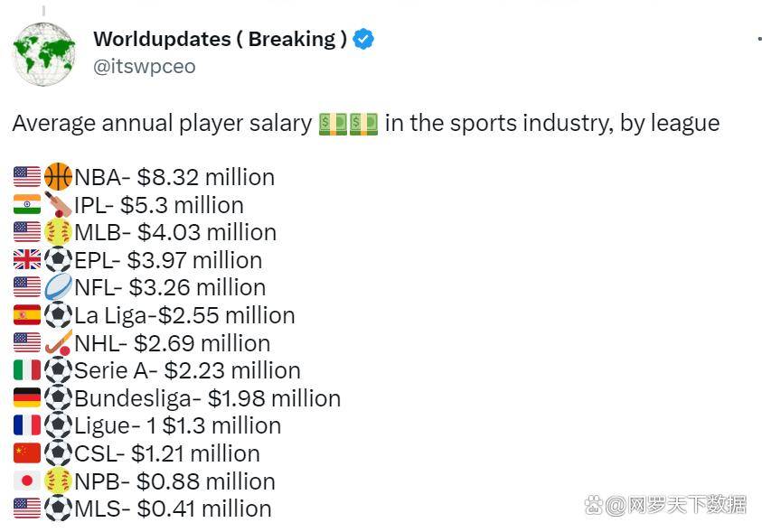Click the basketball emoji beside NBA
The width and height of the screenshot is (762, 532).
pos(59,176)
